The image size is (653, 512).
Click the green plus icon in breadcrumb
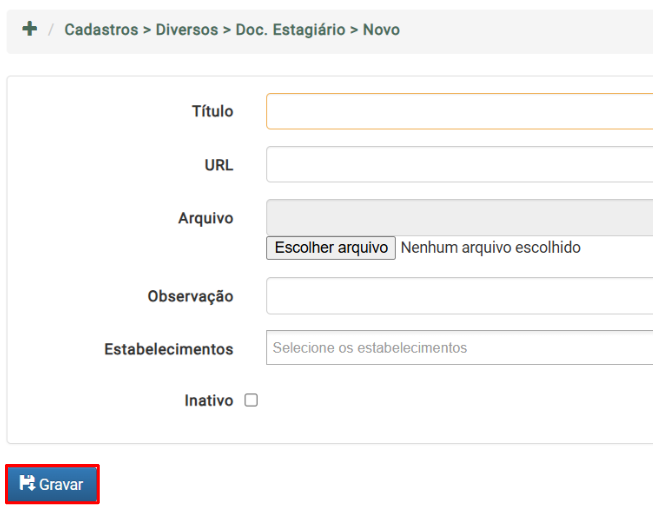[30, 29]
